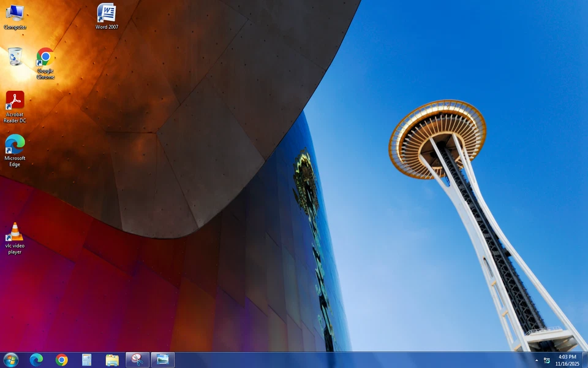Screen dimensions: 588x368
Task: Launch Microsoft Edge from the desktop
Action: [14, 147]
